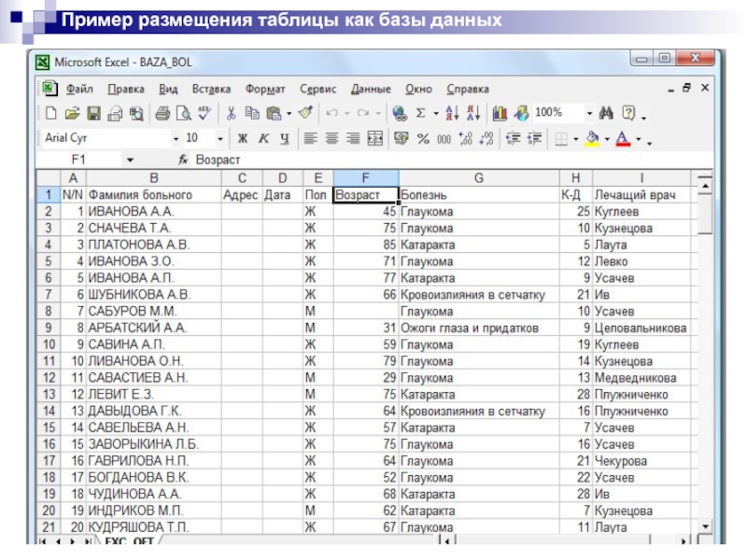Toggle underline formatting (Ч)
747x560 pixels.
[283, 139]
